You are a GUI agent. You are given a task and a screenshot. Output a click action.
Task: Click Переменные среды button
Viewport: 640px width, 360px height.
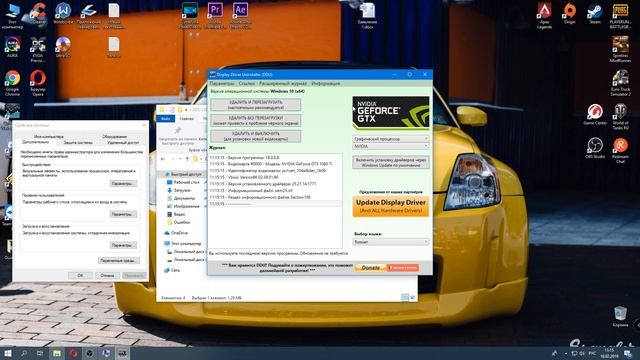click(x=119, y=260)
